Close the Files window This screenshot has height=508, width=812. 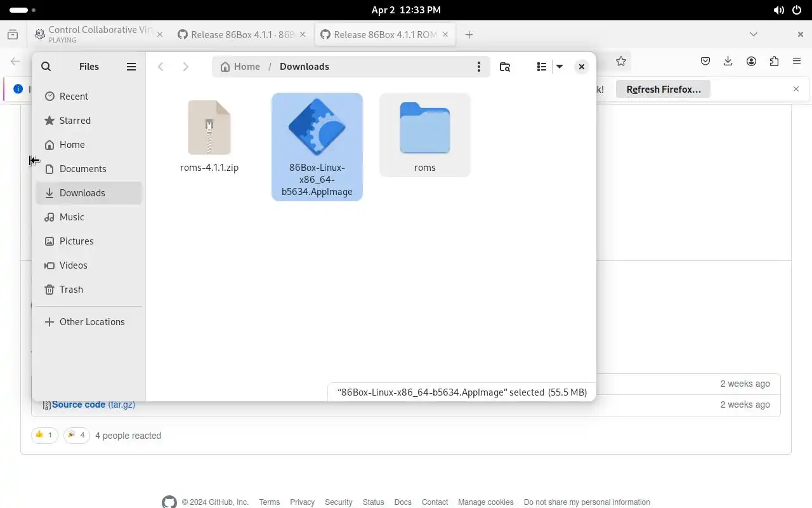coord(581,67)
